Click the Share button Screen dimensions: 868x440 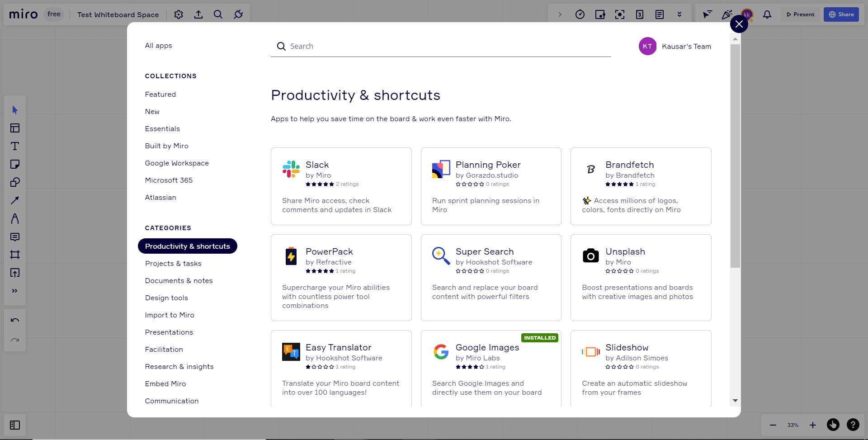[x=841, y=14]
